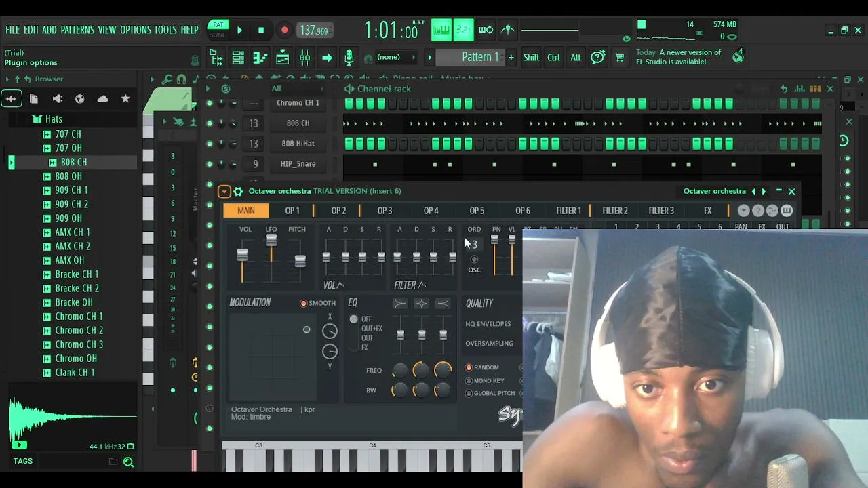Show browser favorites star icon
Screen dimensions: 868x488
pyautogui.click(x=125, y=99)
